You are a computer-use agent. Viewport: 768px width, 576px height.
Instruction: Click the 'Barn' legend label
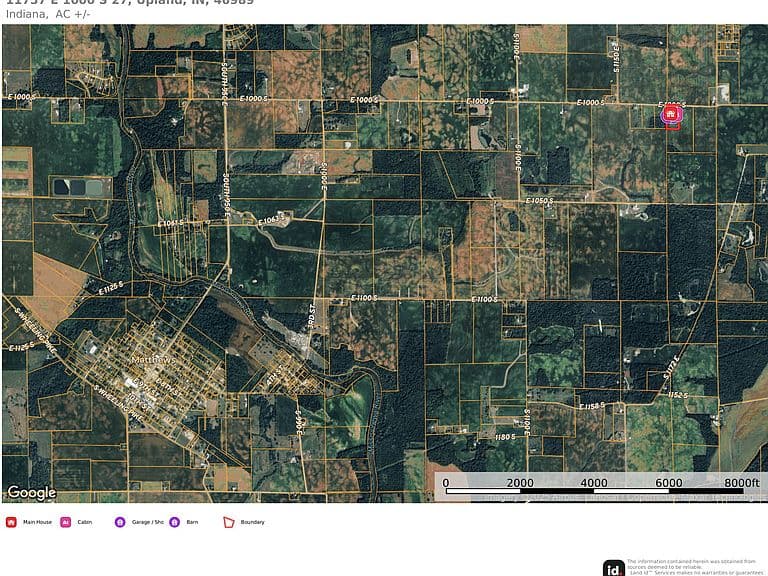point(192,522)
